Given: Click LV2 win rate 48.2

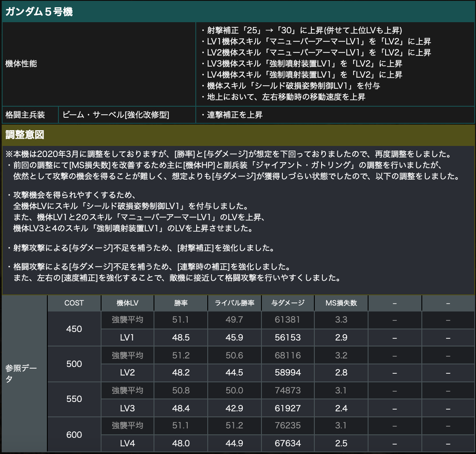Looking at the screenshot, I should point(181,373).
